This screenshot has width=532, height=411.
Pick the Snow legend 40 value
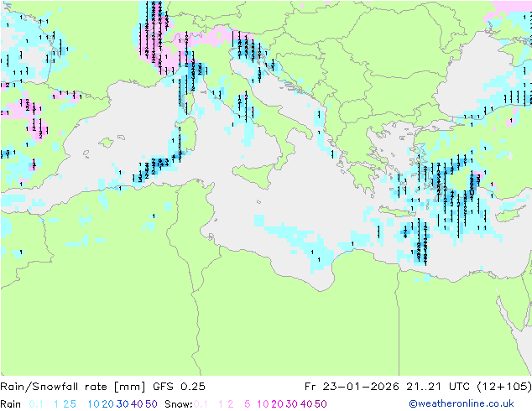pos(306,404)
